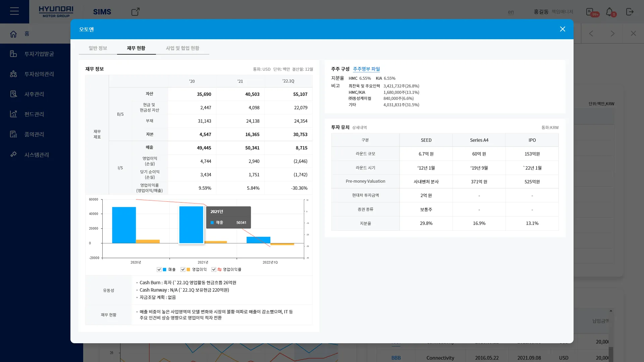Open the hamburger menu
This screenshot has width=644, height=362.
click(14, 11)
